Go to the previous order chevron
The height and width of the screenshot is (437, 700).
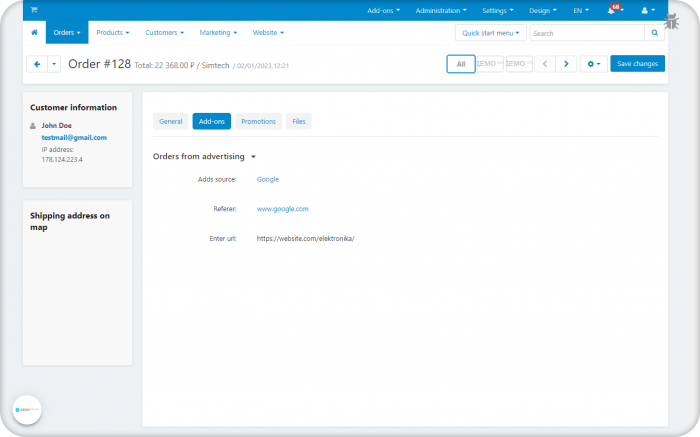[545, 64]
